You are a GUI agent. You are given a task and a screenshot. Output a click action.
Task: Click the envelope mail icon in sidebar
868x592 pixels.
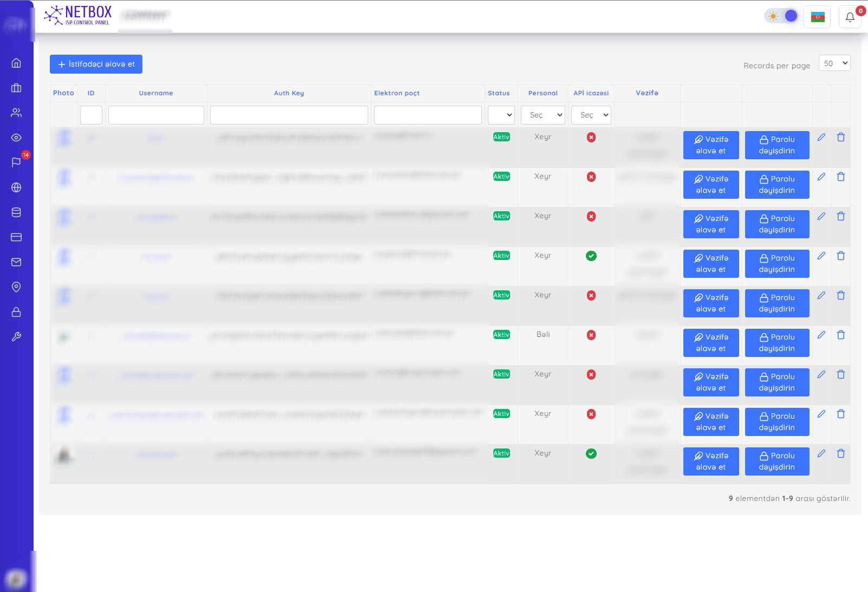(16, 262)
